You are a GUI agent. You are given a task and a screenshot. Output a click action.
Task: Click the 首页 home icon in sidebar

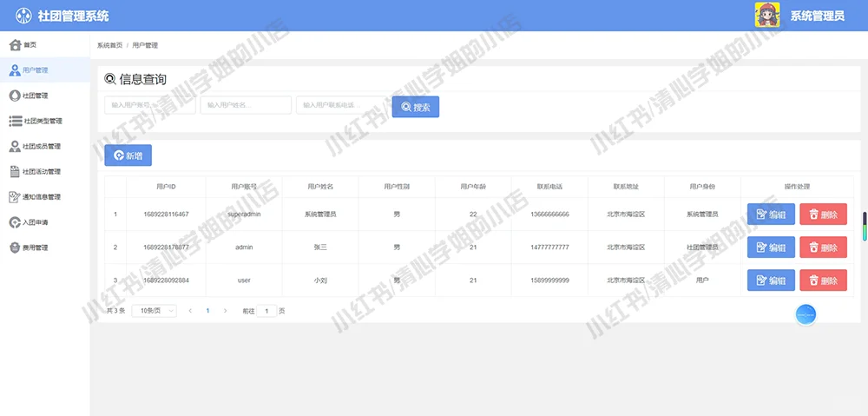click(x=16, y=45)
